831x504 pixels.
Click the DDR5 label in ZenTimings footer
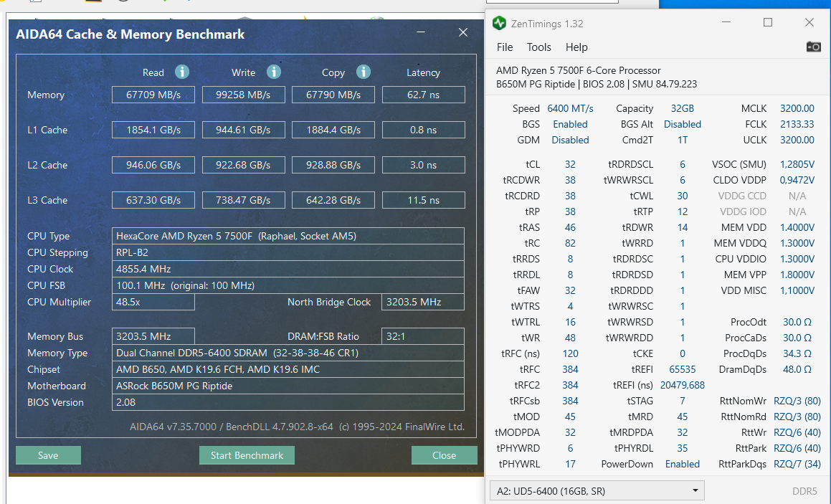tap(804, 491)
